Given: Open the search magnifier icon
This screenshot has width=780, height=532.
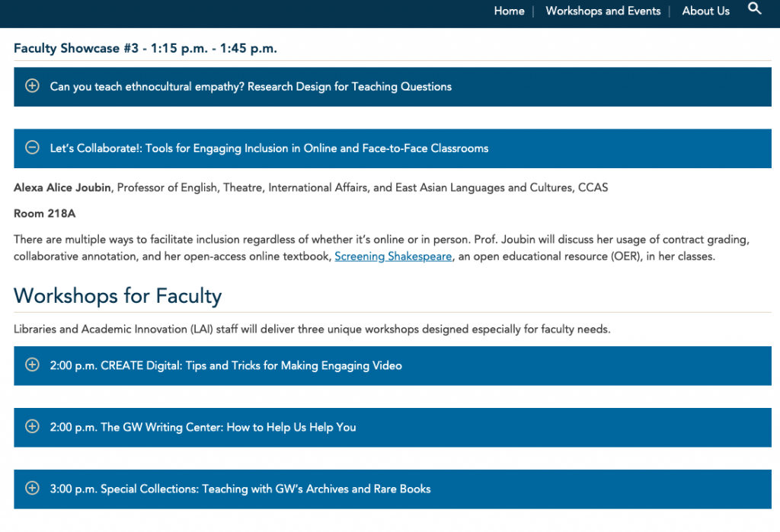Looking at the screenshot, I should click(x=755, y=9).
